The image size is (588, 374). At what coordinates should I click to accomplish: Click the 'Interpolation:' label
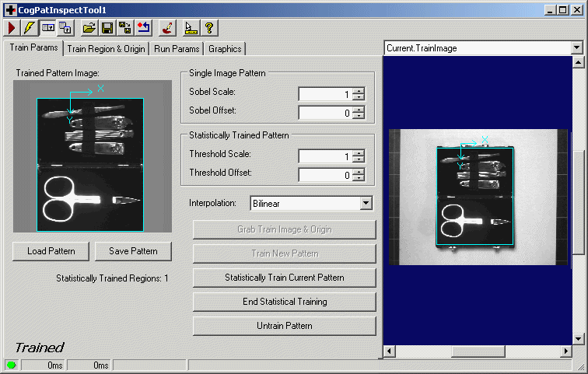[212, 203]
